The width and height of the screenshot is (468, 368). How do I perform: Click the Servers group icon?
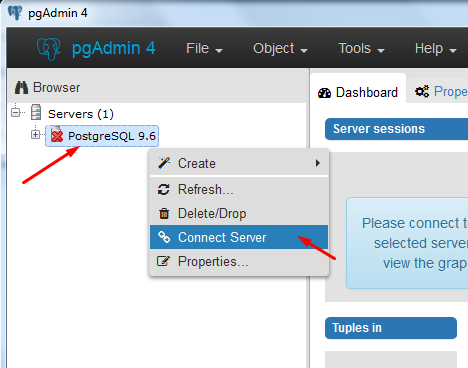point(36,112)
